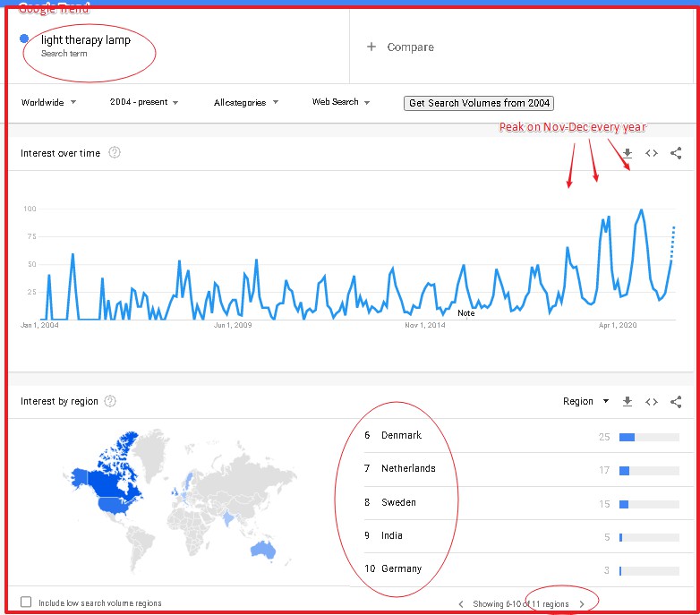Image resolution: width=700 pixels, height=615 pixels.
Task: Click the highest peak of trend line
Action: tap(642, 209)
